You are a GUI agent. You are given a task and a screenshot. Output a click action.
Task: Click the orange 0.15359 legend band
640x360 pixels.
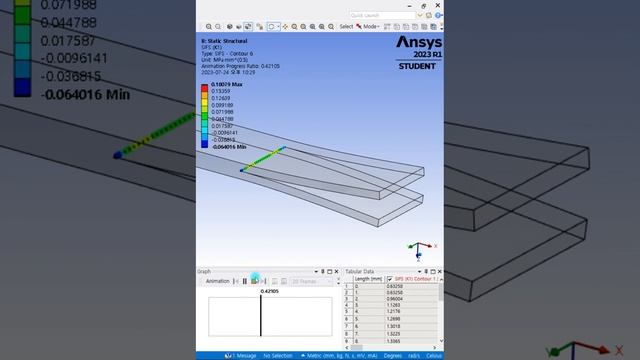pos(204,94)
